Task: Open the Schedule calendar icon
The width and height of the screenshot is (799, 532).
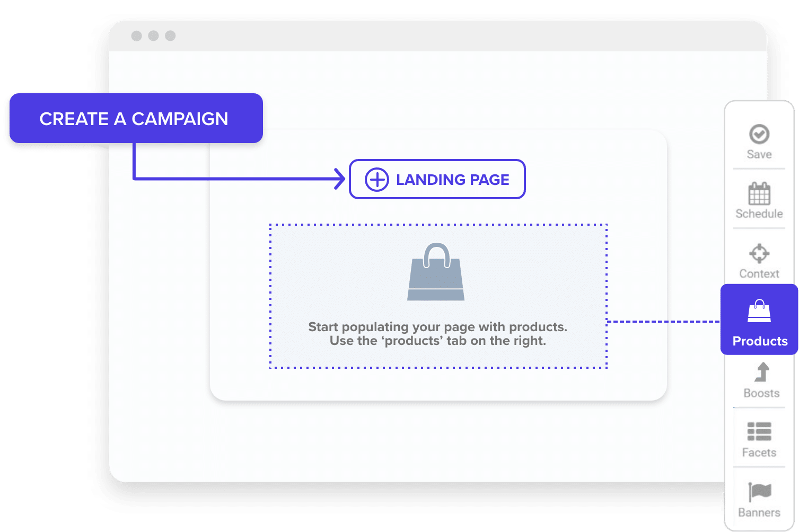Action: (x=759, y=193)
